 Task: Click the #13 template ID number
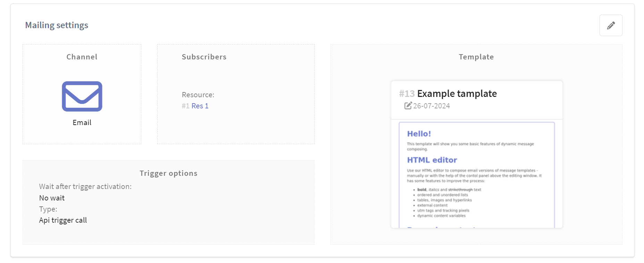[407, 94]
